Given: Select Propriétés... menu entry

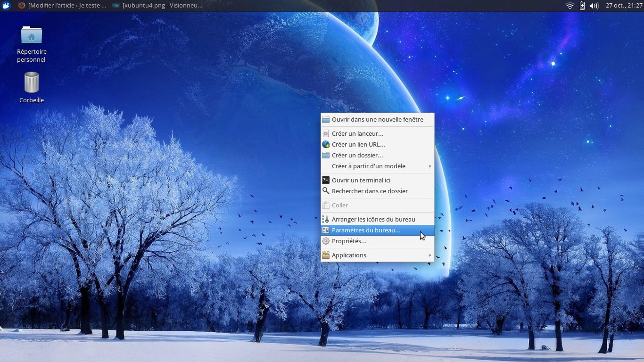Looking at the screenshot, I should coord(377,241).
